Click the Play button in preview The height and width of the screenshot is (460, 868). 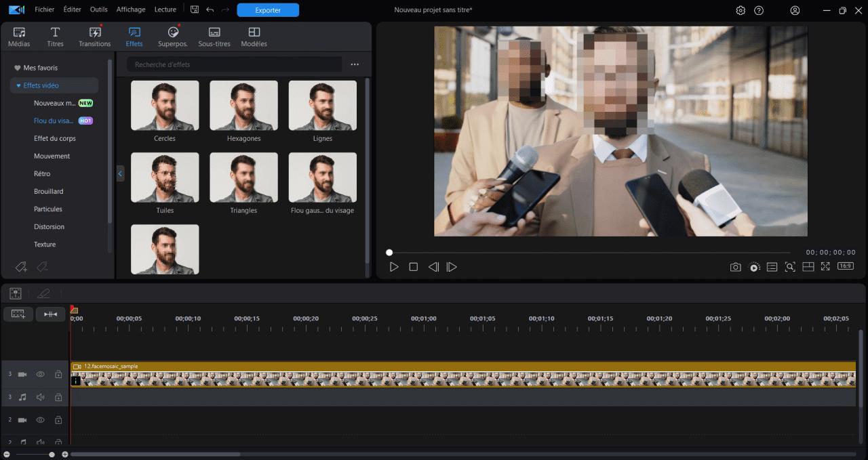pyautogui.click(x=394, y=267)
